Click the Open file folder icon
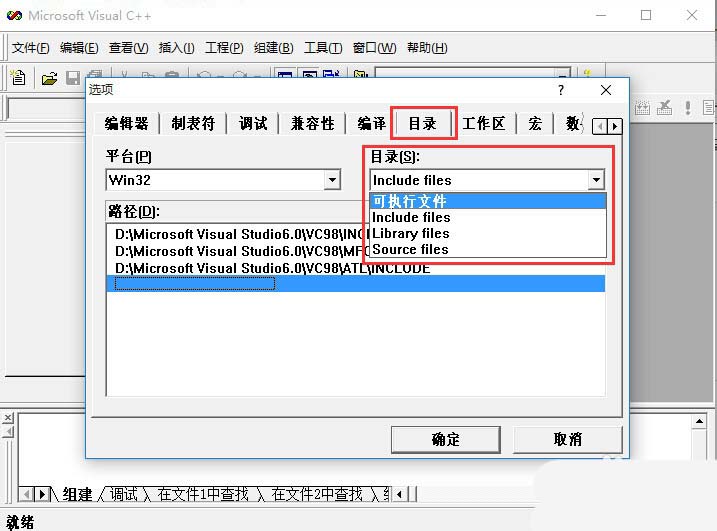Viewport: 717px width, 531px height. click(x=49, y=78)
